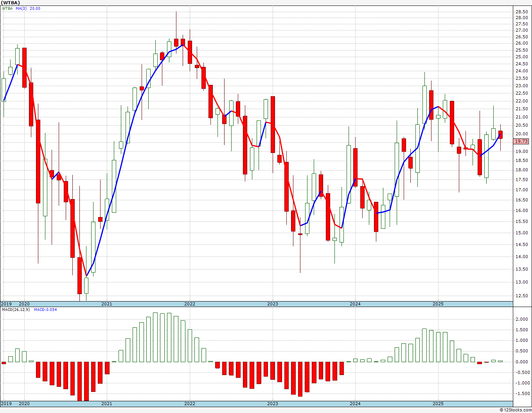Screen dimensions: 532x413
Task: Click the 25.50 price axis label
Action: click(522, 50)
